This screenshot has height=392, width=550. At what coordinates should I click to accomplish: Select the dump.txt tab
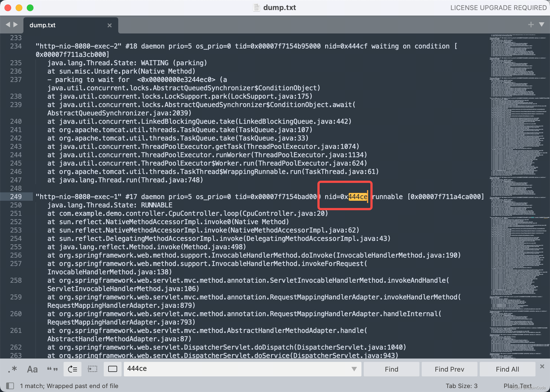[71, 25]
